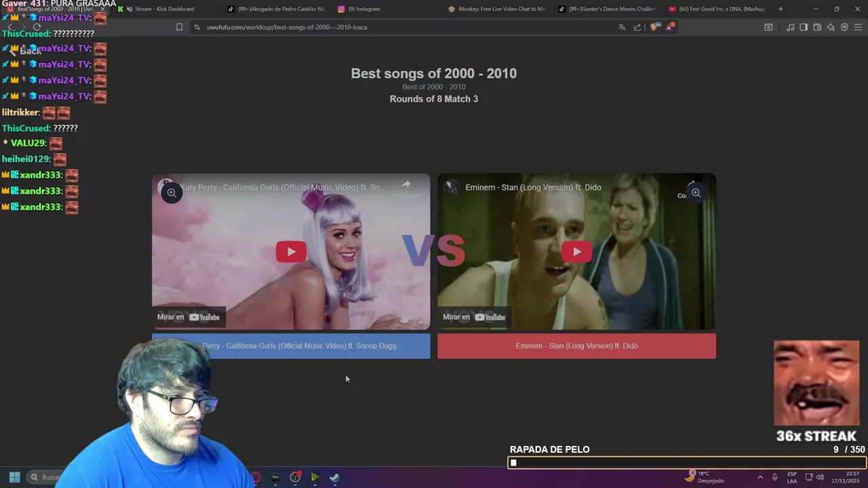Open Opera GX from the taskbar
The image size is (868, 488).
256,477
